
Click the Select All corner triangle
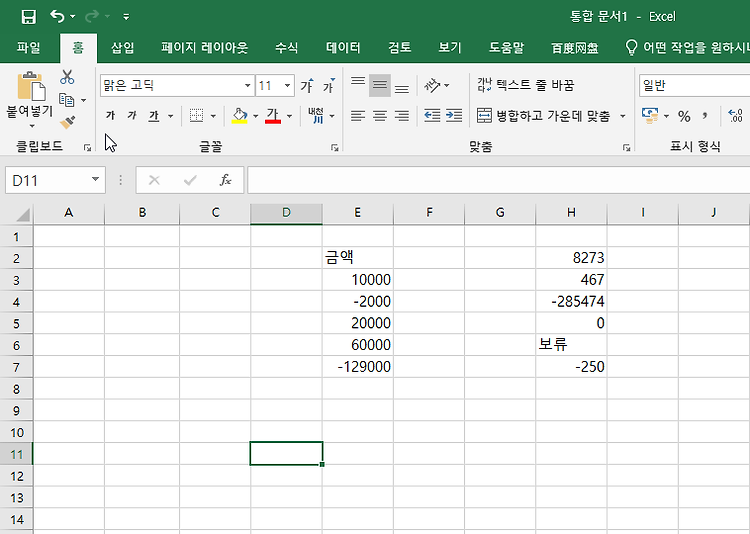(x=23, y=214)
